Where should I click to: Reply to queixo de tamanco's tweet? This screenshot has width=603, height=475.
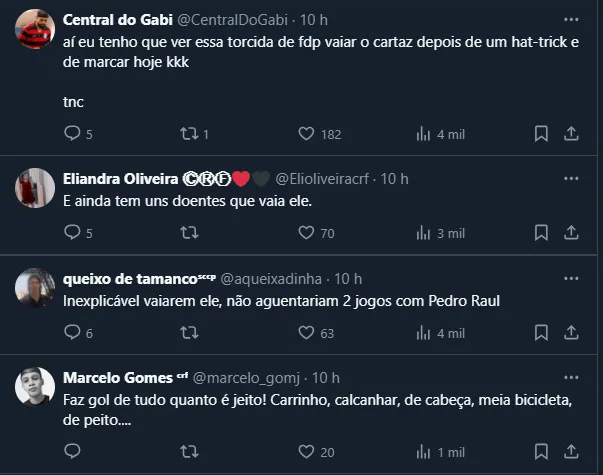(x=72, y=333)
